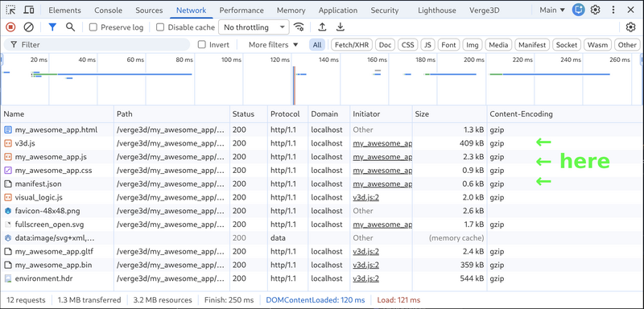Sort by the Size column header
This screenshot has height=309, width=644.
coord(449,114)
